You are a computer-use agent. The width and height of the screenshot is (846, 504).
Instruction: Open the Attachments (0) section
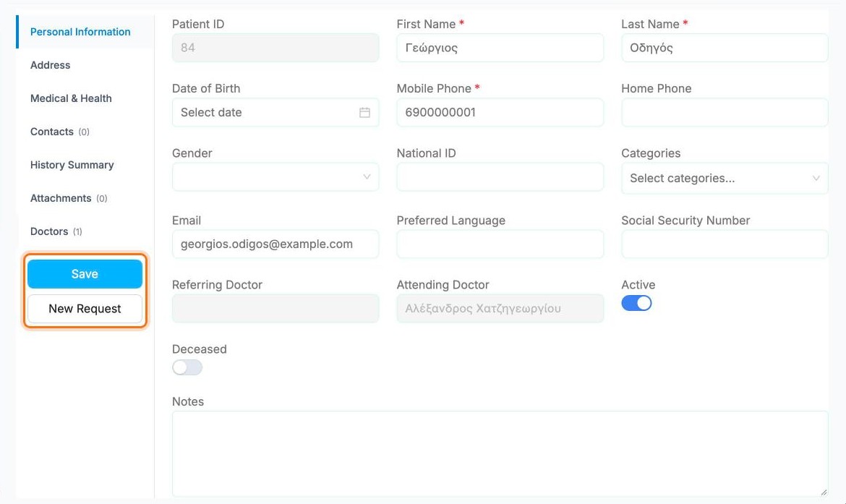click(69, 198)
